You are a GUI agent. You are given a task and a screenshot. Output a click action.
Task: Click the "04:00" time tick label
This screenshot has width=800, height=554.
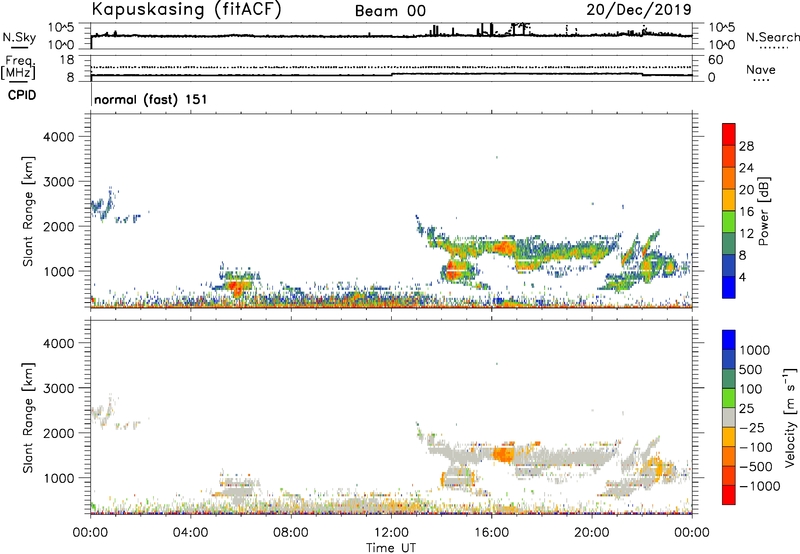pos(190,533)
